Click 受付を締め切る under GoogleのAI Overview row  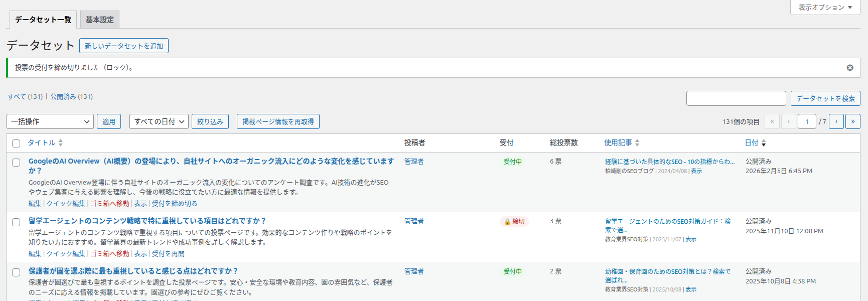175,203
